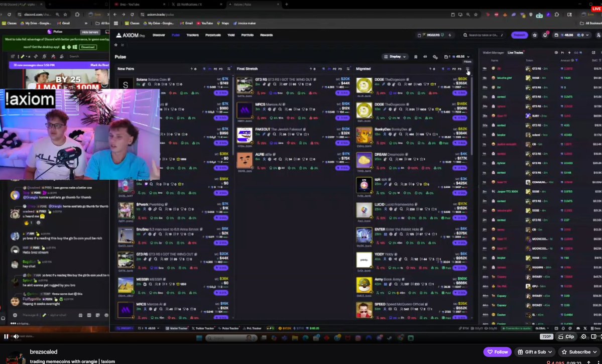The width and height of the screenshot is (602, 364).
Task: Click the ALFIE token image
Action: tap(245, 161)
